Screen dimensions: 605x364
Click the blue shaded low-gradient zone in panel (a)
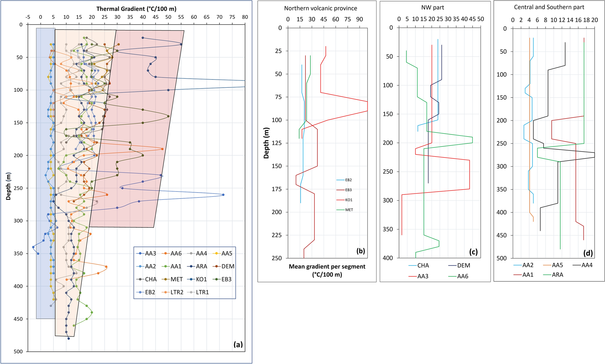(x=46, y=173)
